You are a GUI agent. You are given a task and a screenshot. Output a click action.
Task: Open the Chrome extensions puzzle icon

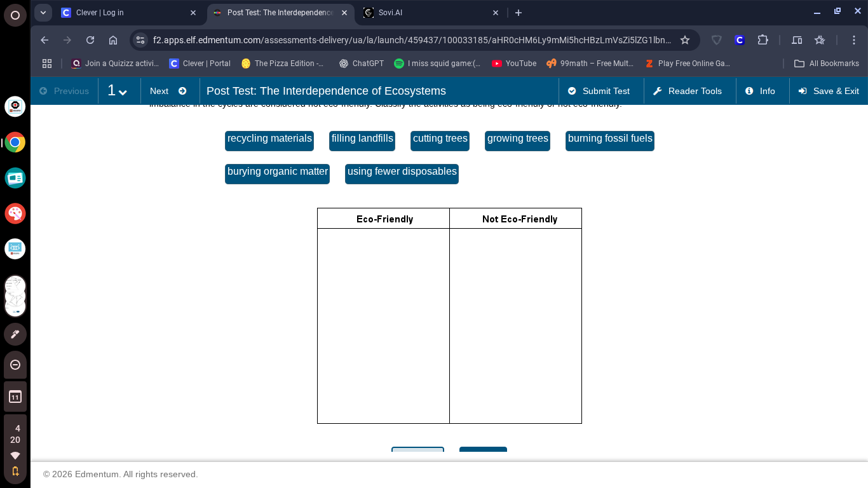[763, 39]
